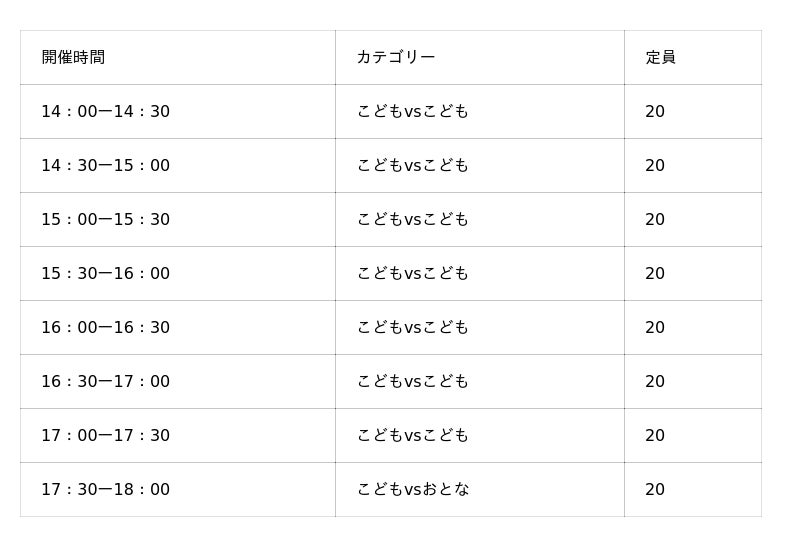Click こどもvsこども in the 15：30 row
Screen dimensions: 800x547
412,274
